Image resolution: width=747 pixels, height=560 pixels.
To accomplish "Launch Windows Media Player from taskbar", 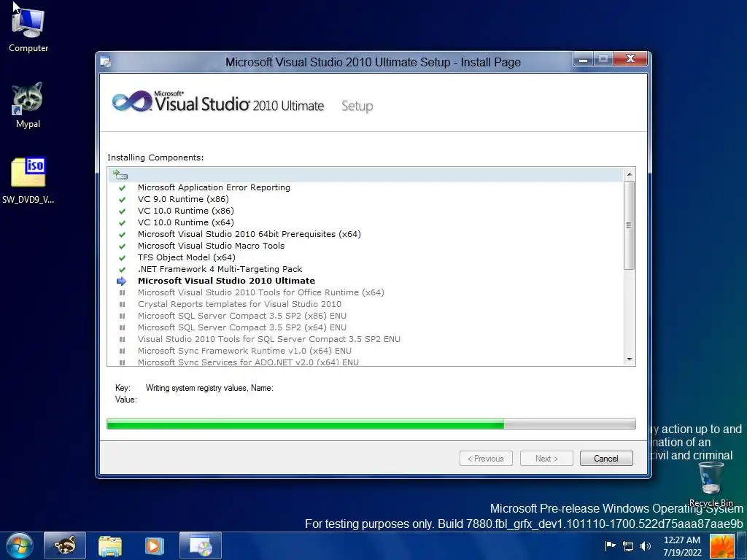I will (x=154, y=545).
